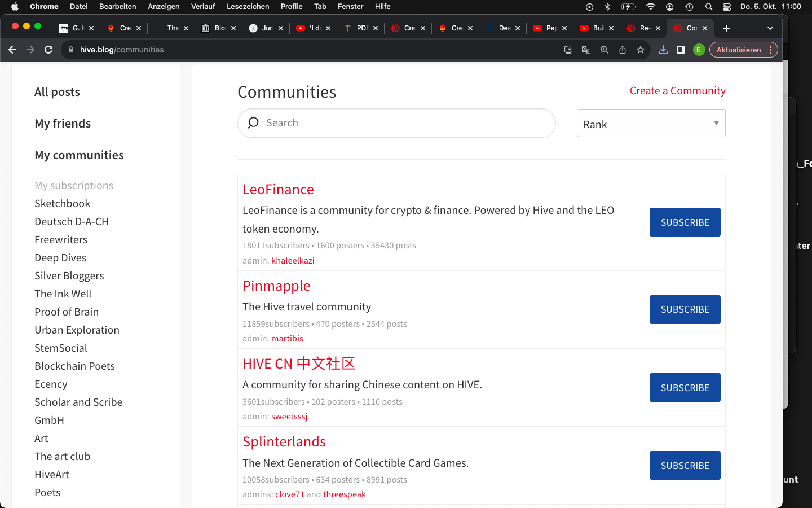Open the Control Center icon
This screenshot has width=812, height=508.
[727, 6]
